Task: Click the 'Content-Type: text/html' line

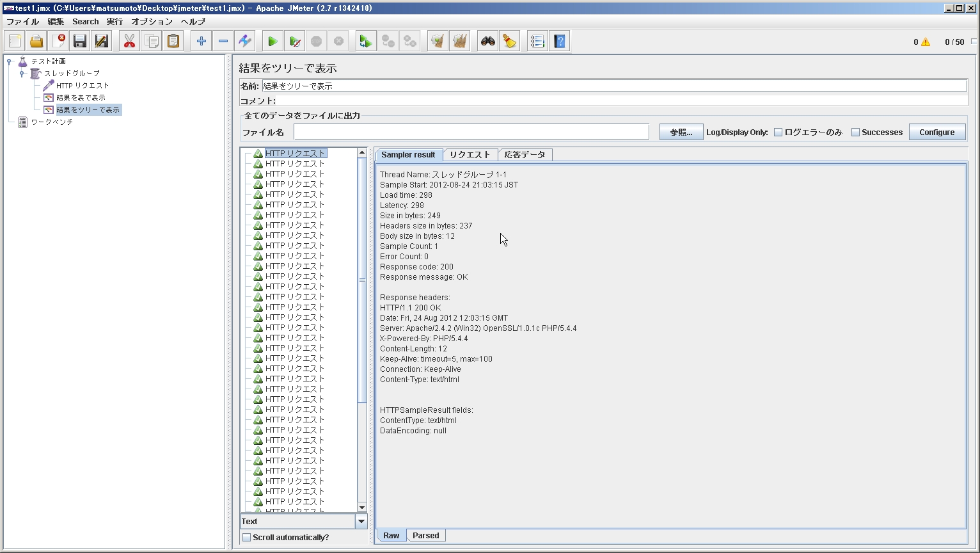Action: point(419,380)
